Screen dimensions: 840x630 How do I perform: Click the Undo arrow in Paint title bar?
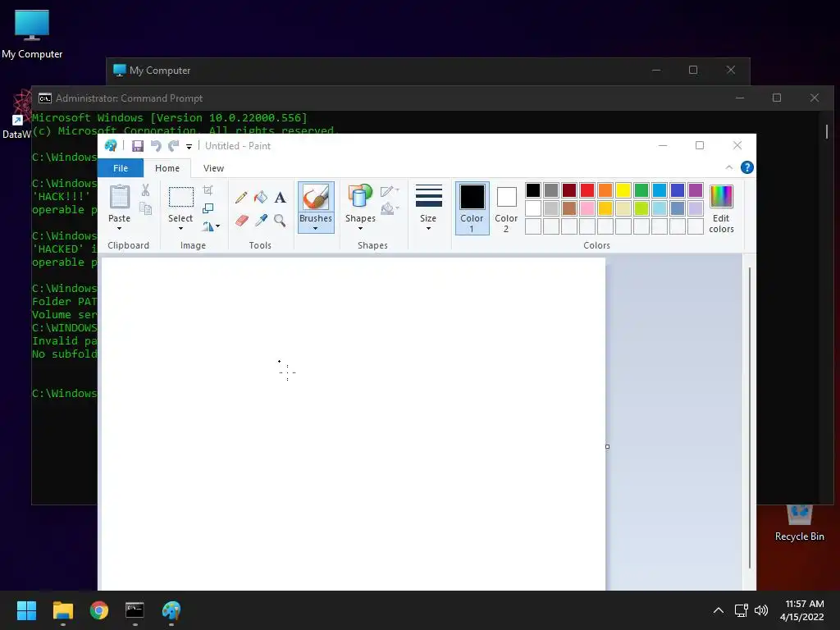pyautogui.click(x=156, y=146)
